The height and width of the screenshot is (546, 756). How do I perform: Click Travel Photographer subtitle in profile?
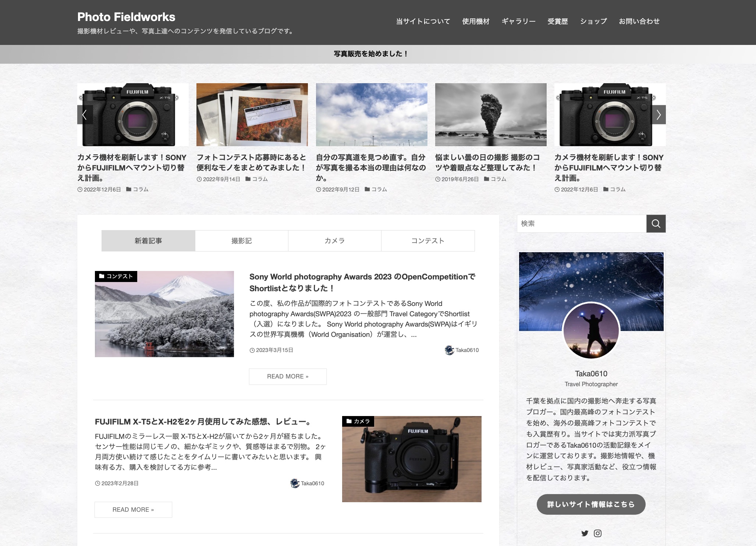coord(591,384)
